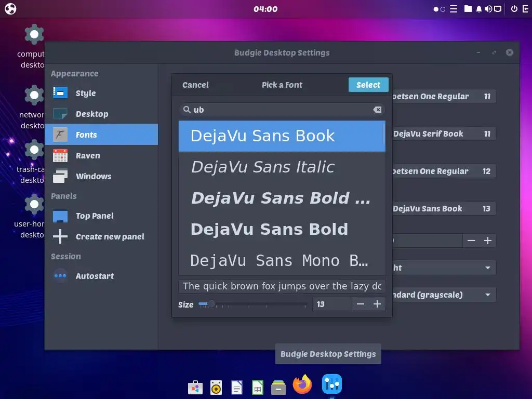This screenshot has width=532, height=399.
Task: Click the font size value field showing 13
Action: [x=332, y=304]
